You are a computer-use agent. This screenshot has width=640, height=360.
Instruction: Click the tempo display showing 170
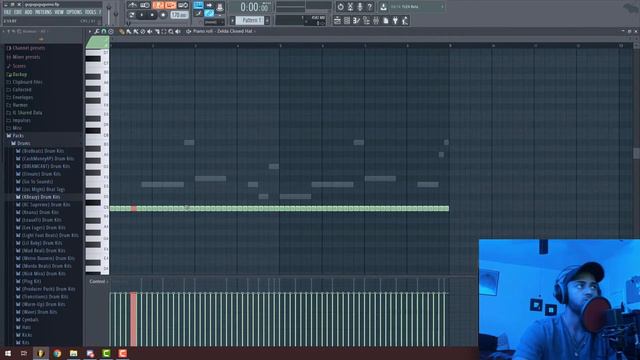[x=180, y=15]
